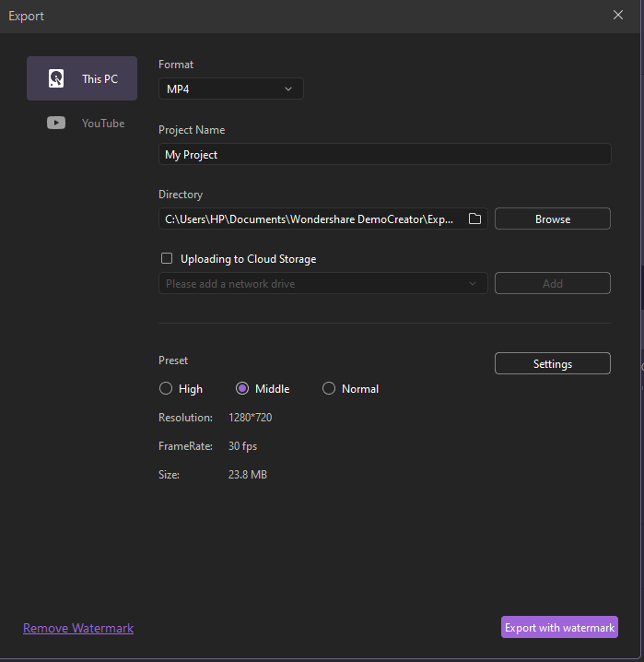
Task: Click the Browse button
Action: pos(553,219)
